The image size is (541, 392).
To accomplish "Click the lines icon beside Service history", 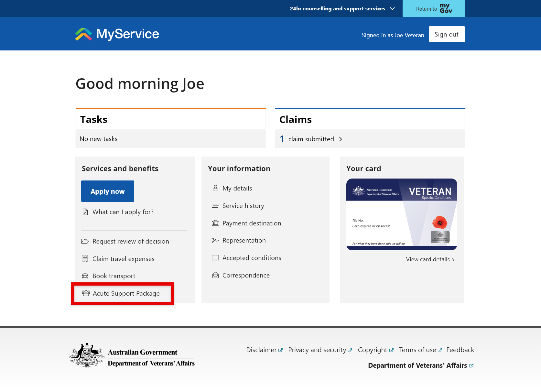I will click(x=215, y=206).
